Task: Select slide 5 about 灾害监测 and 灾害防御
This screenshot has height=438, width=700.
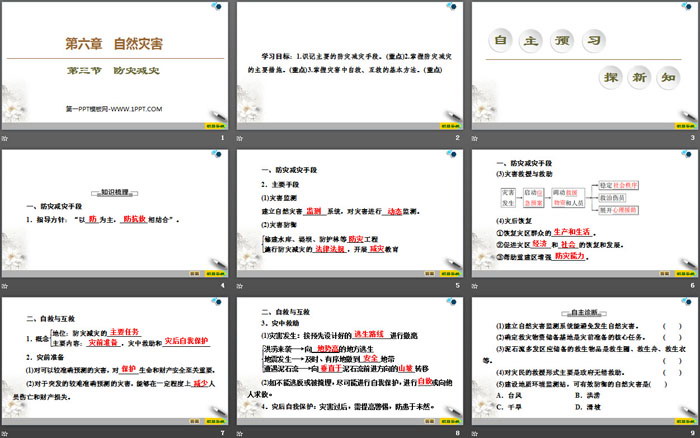Action: (350, 212)
